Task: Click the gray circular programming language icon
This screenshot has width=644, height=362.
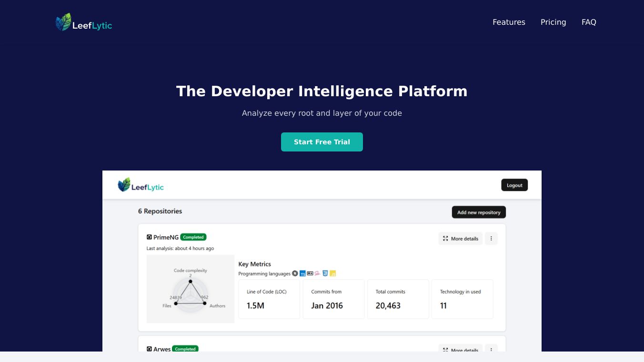Action: [295, 273]
